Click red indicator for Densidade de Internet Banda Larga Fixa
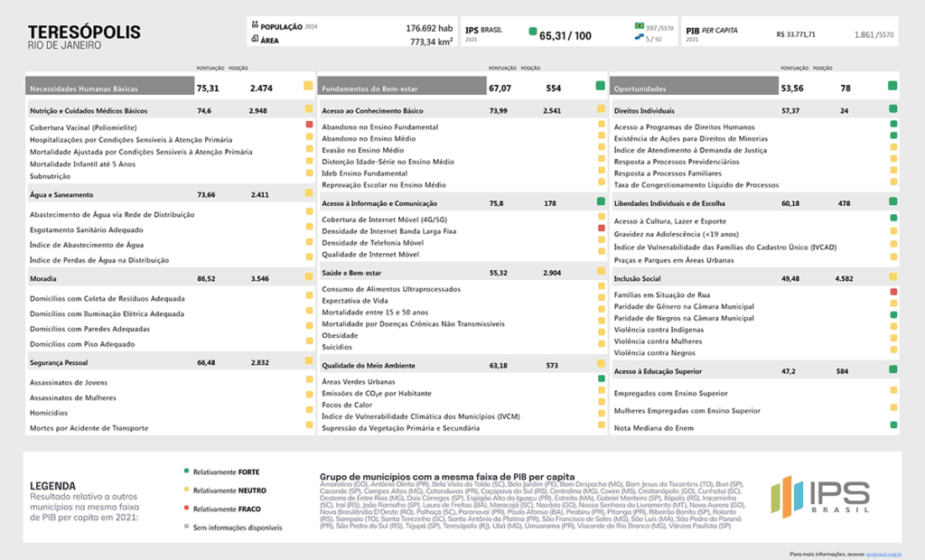 [x=601, y=229]
